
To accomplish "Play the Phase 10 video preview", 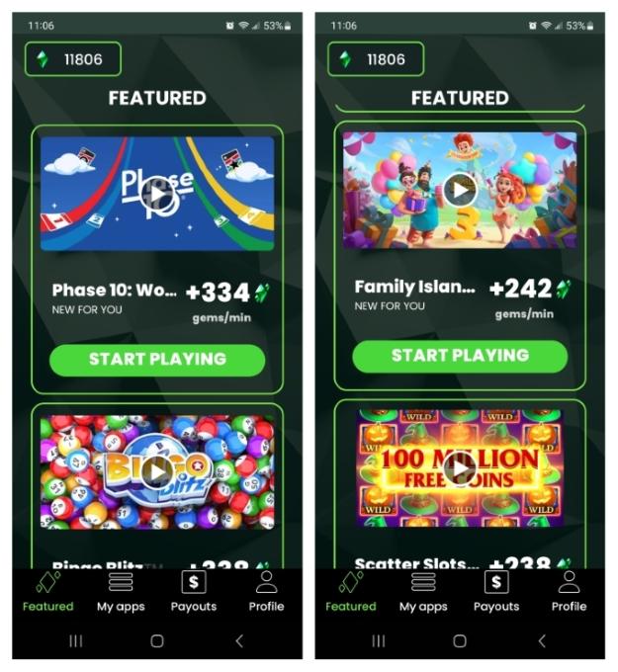I will (x=157, y=194).
